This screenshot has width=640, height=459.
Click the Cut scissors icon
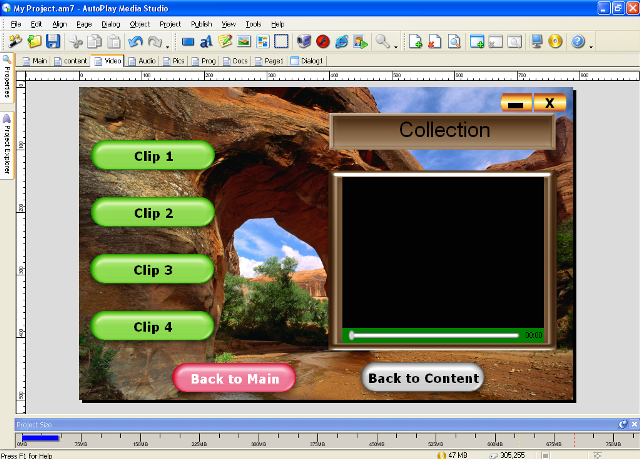(x=75, y=42)
